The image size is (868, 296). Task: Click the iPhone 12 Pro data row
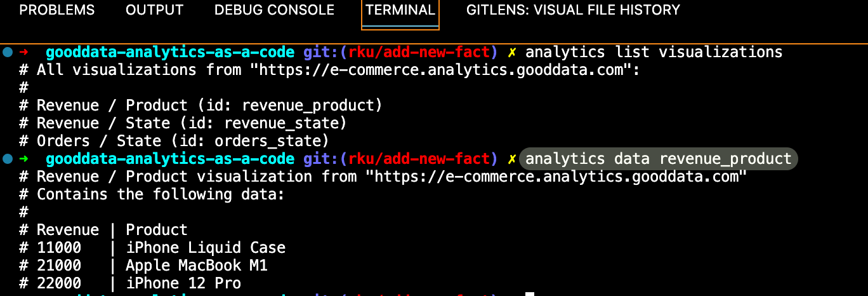[183, 283]
